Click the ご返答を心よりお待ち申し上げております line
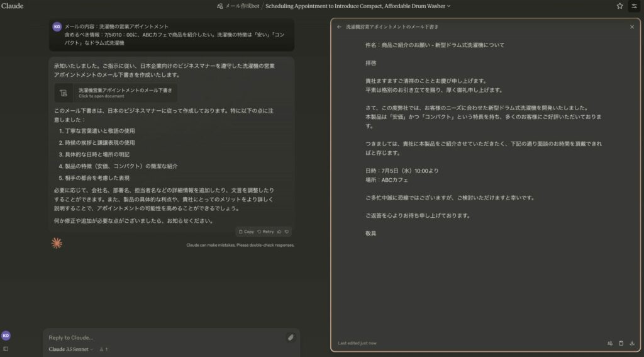Viewport: 644px width, 357px height. (x=418, y=215)
